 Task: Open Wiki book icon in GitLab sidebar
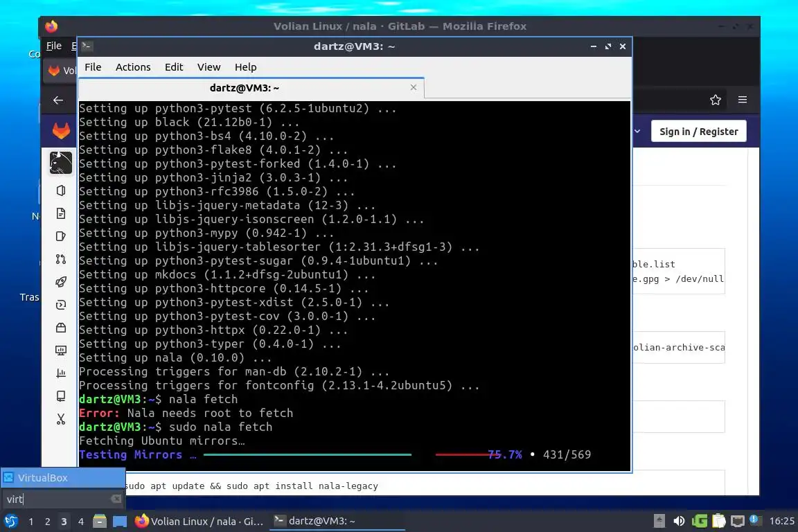[60, 396]
